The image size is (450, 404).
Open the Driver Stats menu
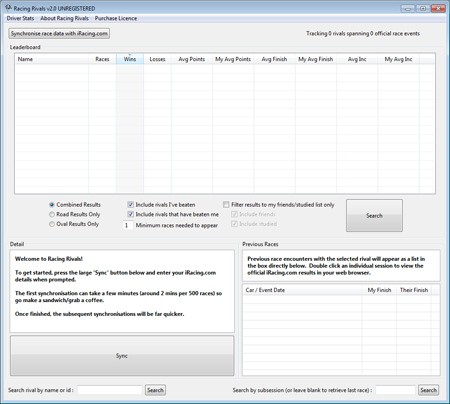[x=20, y=18]
